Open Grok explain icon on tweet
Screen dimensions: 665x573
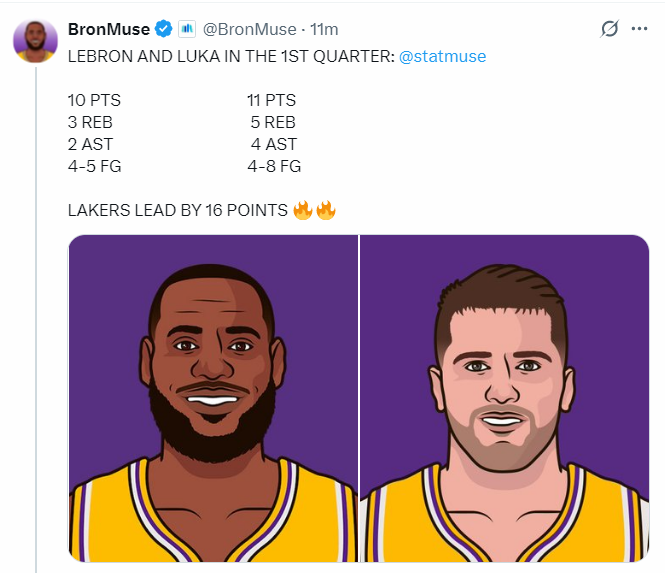point(609,29)
